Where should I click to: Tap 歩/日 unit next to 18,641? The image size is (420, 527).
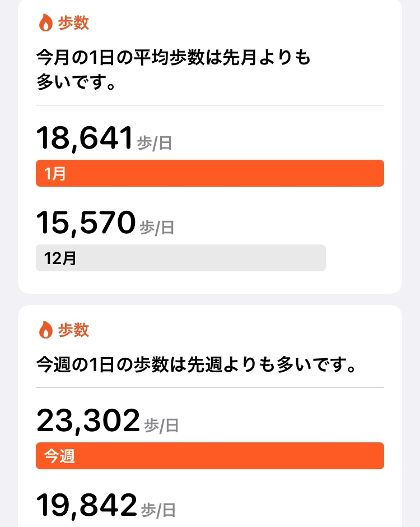pos(155,143)
